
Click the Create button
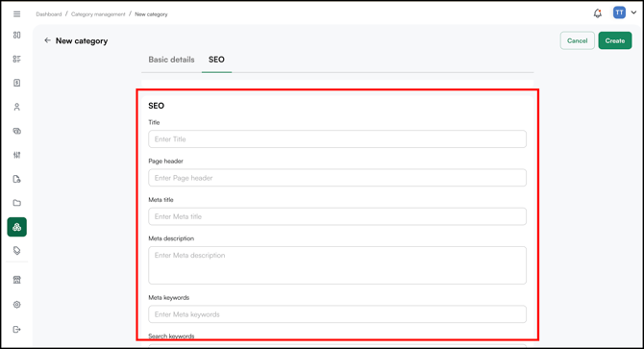[615, 40]
